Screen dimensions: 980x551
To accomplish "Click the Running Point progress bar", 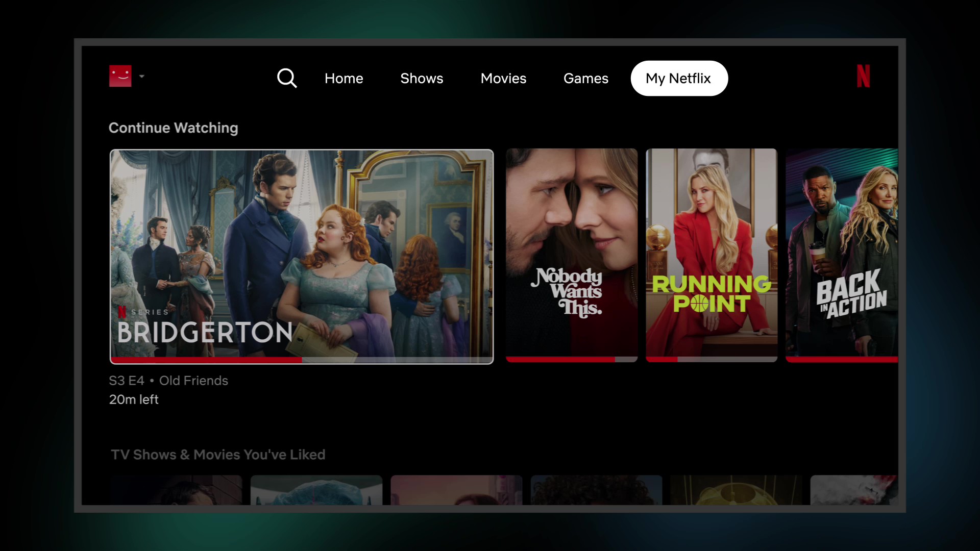I will click(x=712, y=360).
